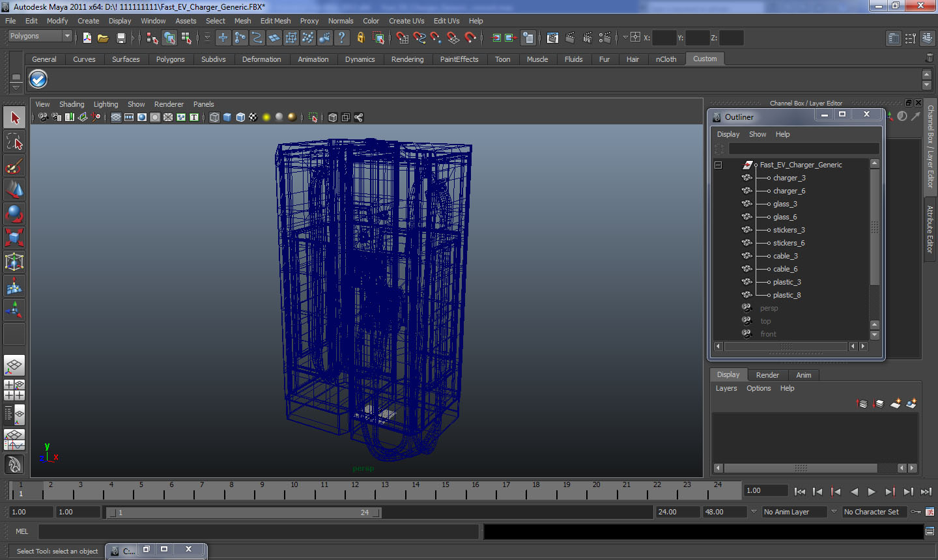Open the shelf options arrow menu
The image size is (938, 560).
pos(16,87)
